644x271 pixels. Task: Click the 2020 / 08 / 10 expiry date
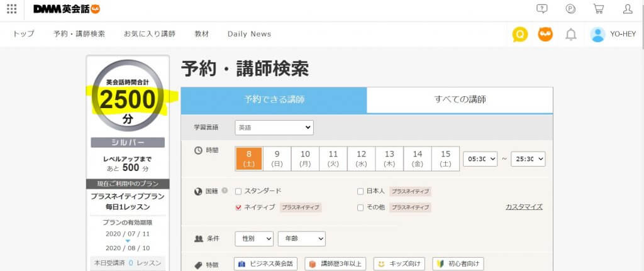point(128,248)
